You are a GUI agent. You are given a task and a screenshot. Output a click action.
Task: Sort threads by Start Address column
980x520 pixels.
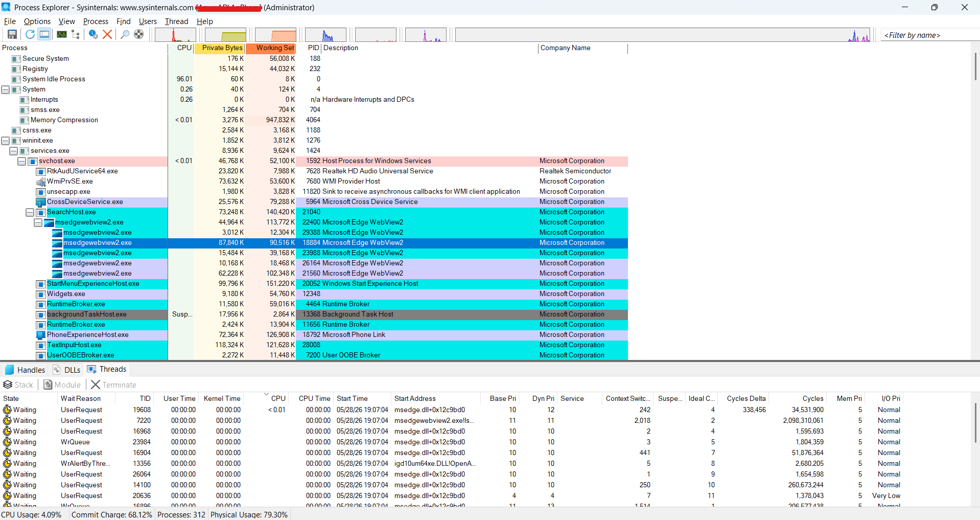coord(436,398)
